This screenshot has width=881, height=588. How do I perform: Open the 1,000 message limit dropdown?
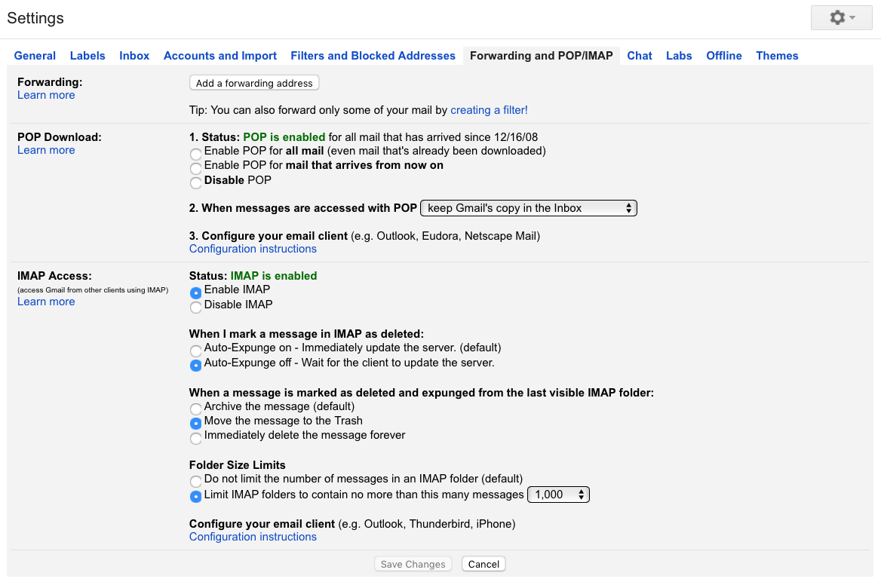(558, 495)
